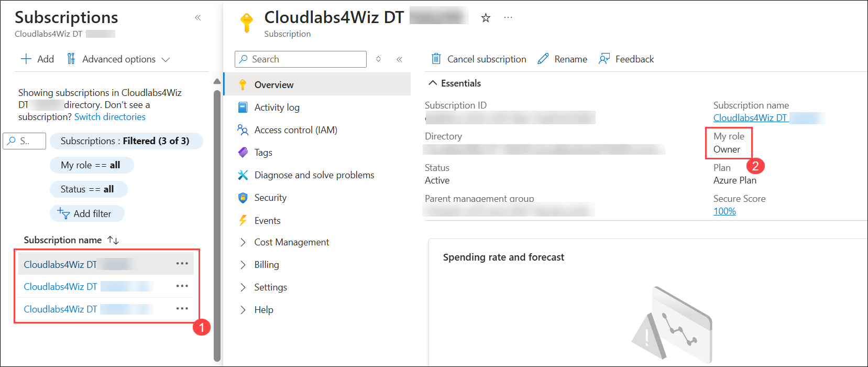Viewport: 868px width, 367px height.
Task: Click the Active status value
Action: (437, 180)
